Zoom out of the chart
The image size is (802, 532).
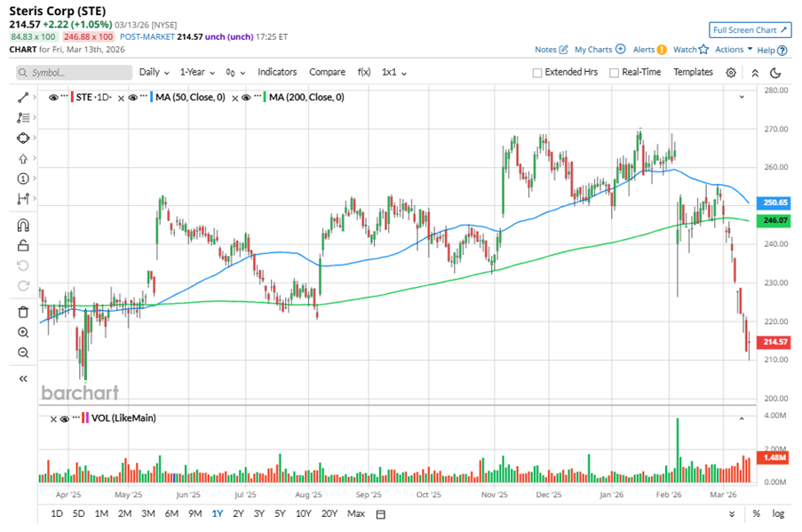point(23,353)
